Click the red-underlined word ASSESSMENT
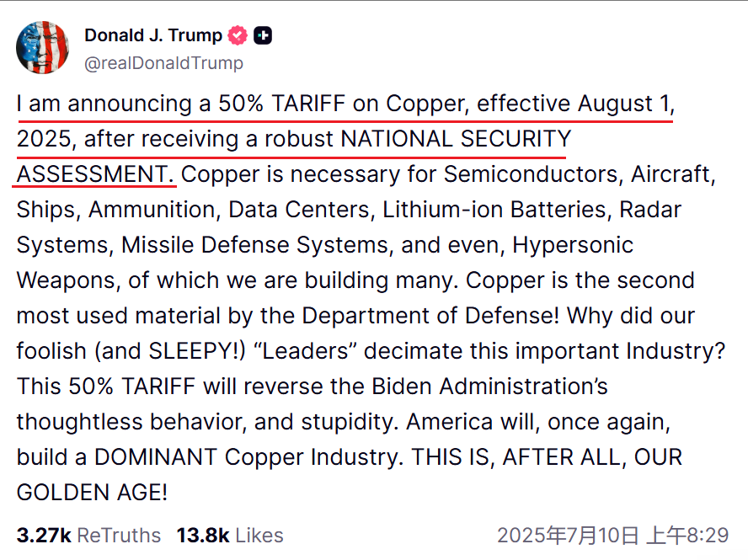The height and width of the screenshot is (560, 748). pos(93,174)
